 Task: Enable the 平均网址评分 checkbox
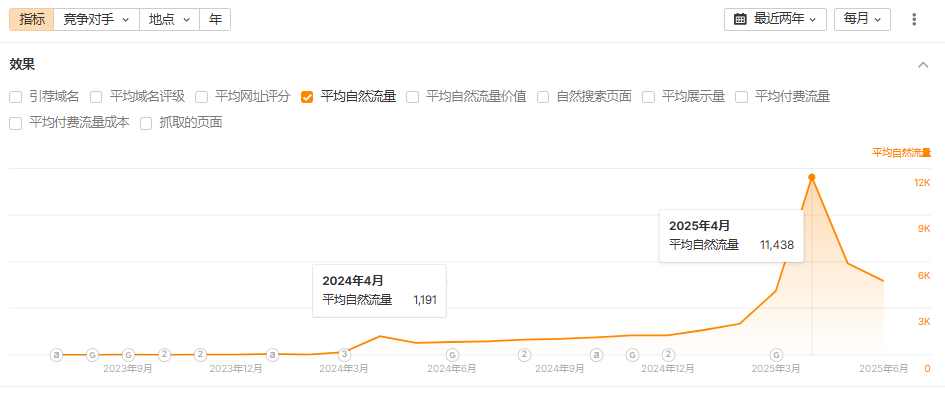point(202,96)
